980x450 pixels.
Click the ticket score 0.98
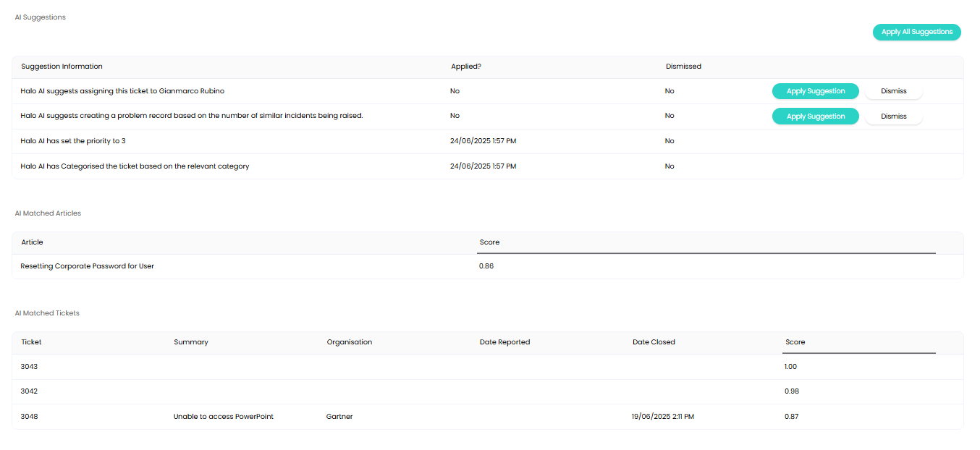tap(792, 391)
